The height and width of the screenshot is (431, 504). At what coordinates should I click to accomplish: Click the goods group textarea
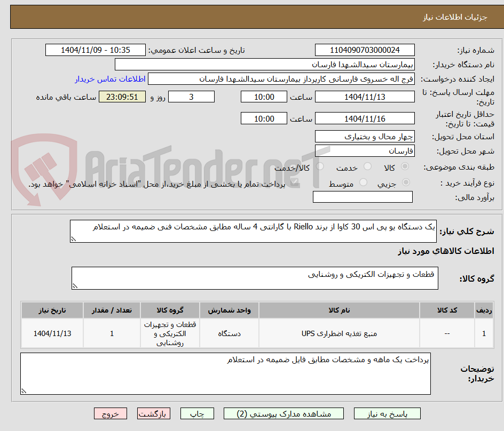(x=255, y=278)
